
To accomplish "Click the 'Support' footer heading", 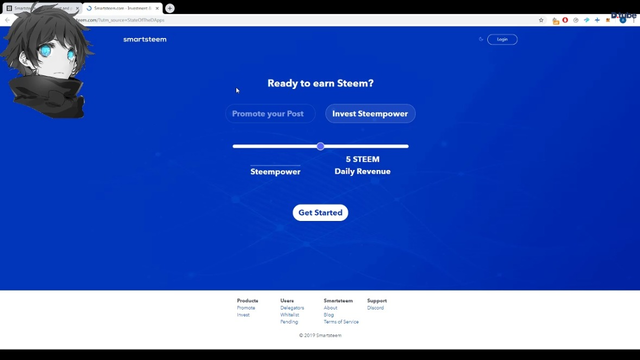I will click(x=377, y=300).
